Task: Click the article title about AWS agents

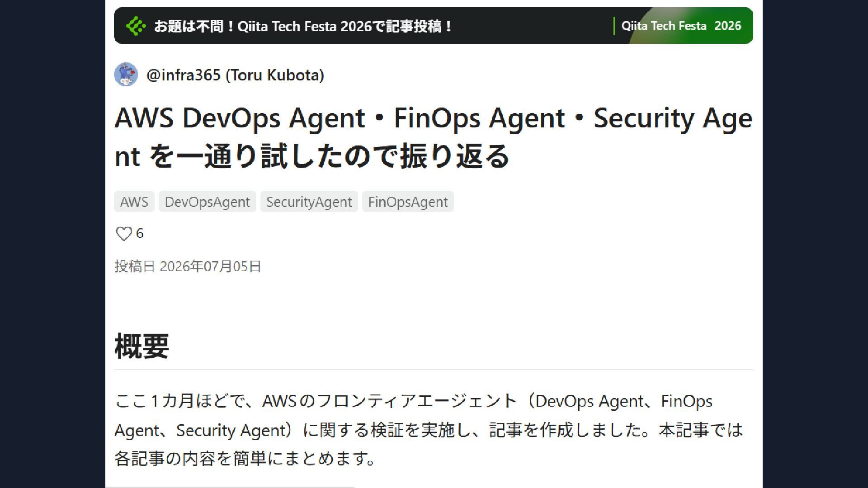Action: (x=433, y=136)
